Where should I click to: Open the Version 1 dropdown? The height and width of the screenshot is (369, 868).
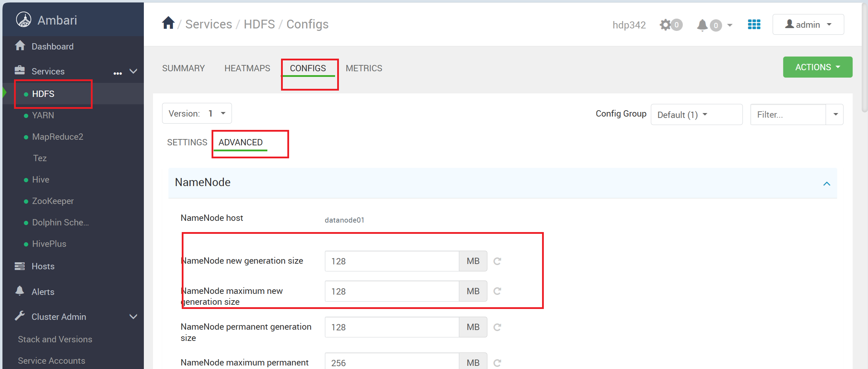click(197, 113)
